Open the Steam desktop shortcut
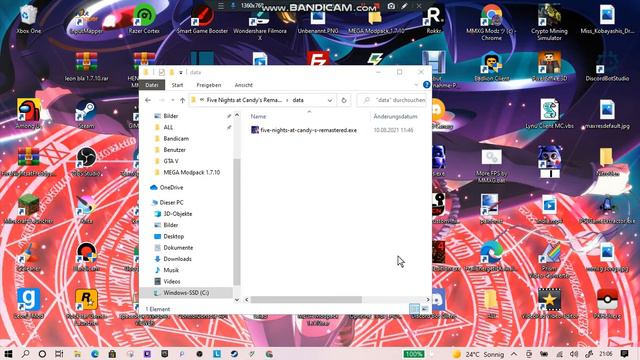This screenshot has height=360, width=640. pyautogui.click(x=86, y=113)
